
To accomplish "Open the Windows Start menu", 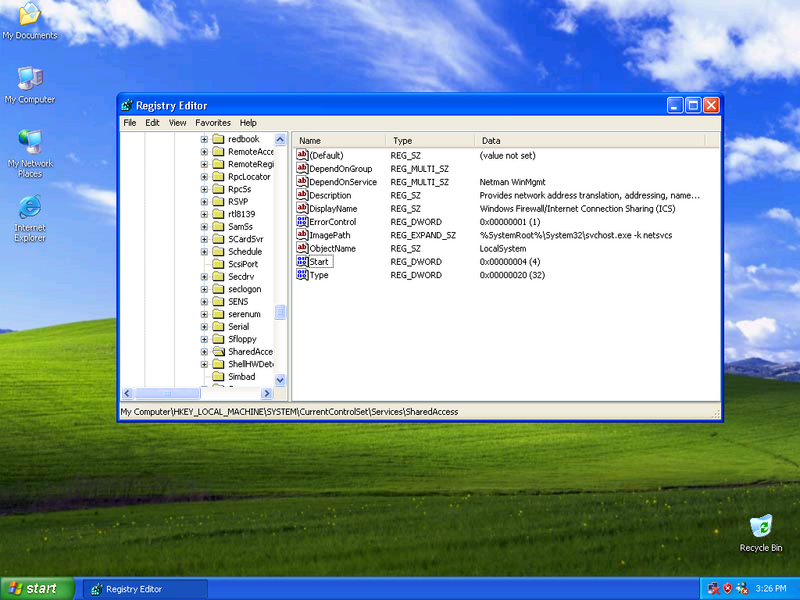I will click(37, 589).
